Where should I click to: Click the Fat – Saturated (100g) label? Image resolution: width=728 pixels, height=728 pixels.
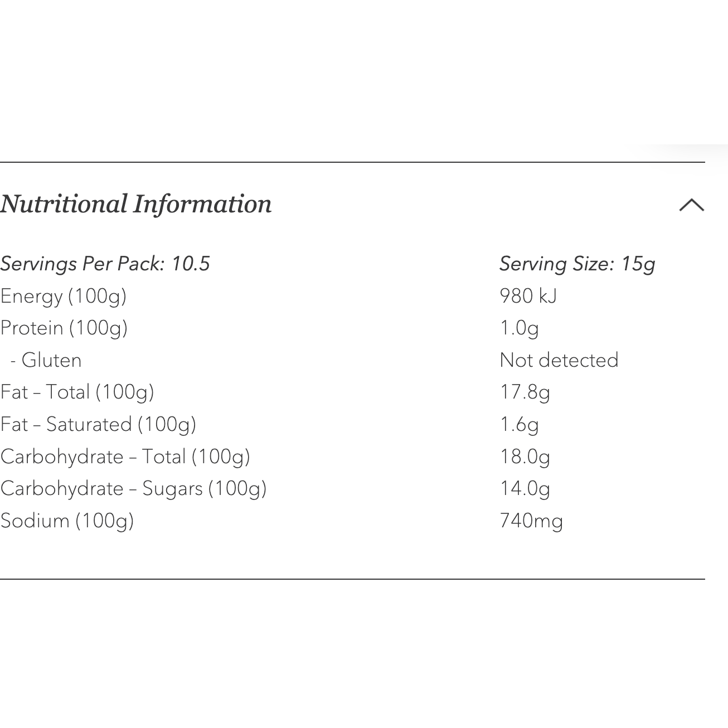99,424
